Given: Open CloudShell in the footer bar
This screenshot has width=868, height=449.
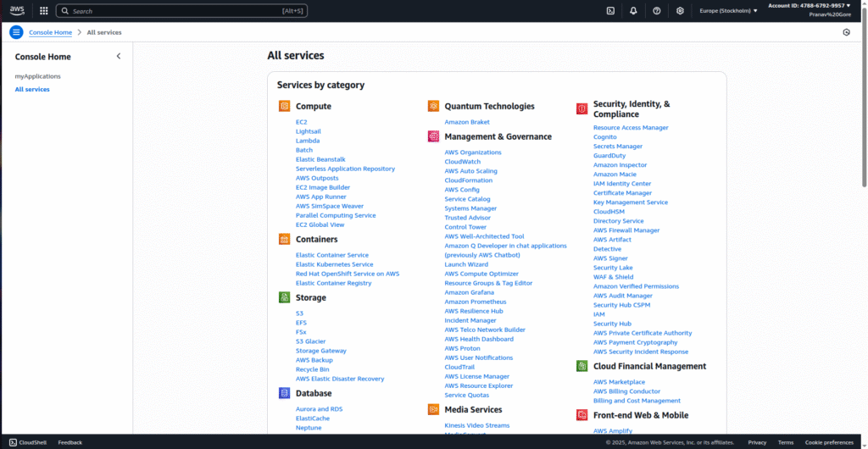Looking at the screenshot, I should pos(28,442).
